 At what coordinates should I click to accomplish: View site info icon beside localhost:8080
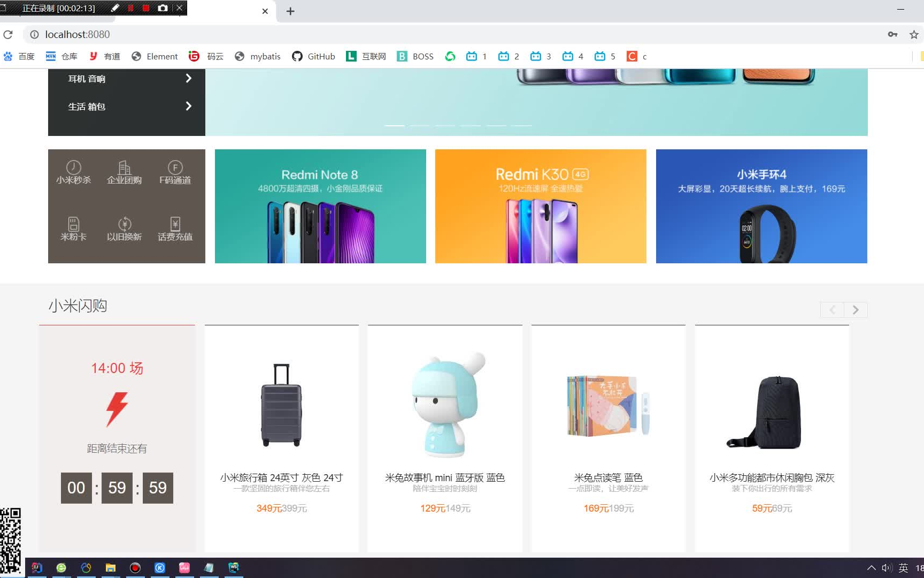34,35
